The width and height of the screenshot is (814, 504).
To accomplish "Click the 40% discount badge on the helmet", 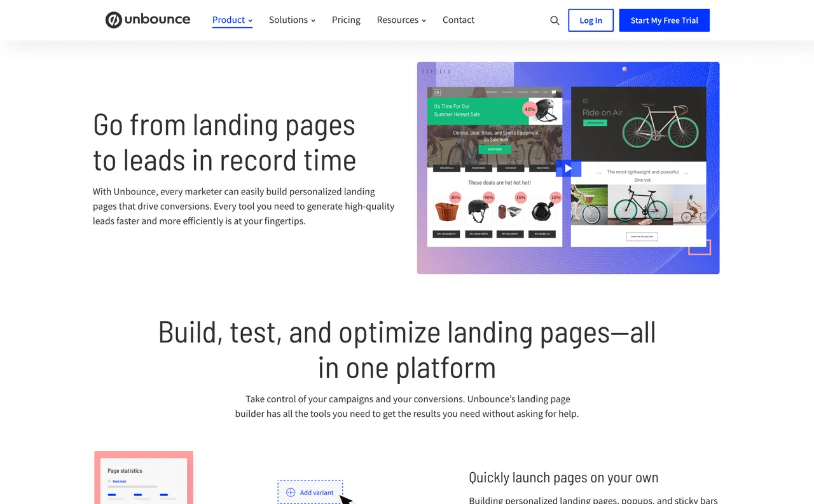I will 529,110.
